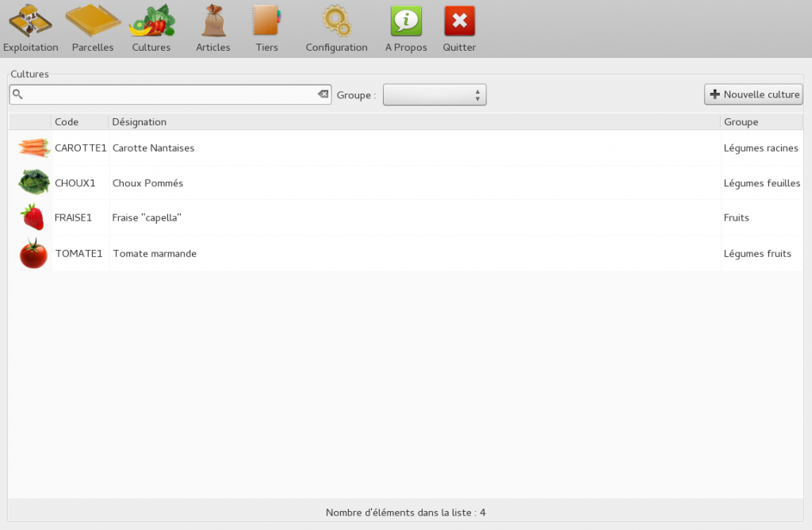Click the Nouvelle culture button
Viewport: 812px width, 530px height.
pyautogui.click(x=753, y=94)
